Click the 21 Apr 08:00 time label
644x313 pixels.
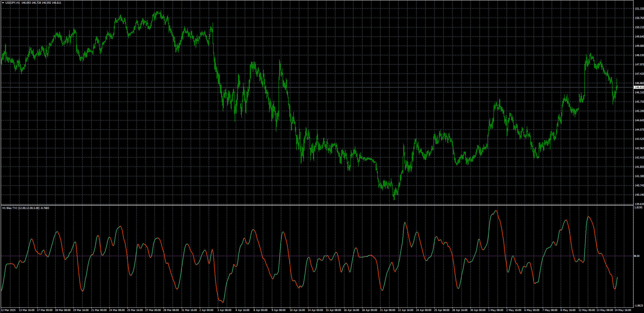(x=388, y=310)
